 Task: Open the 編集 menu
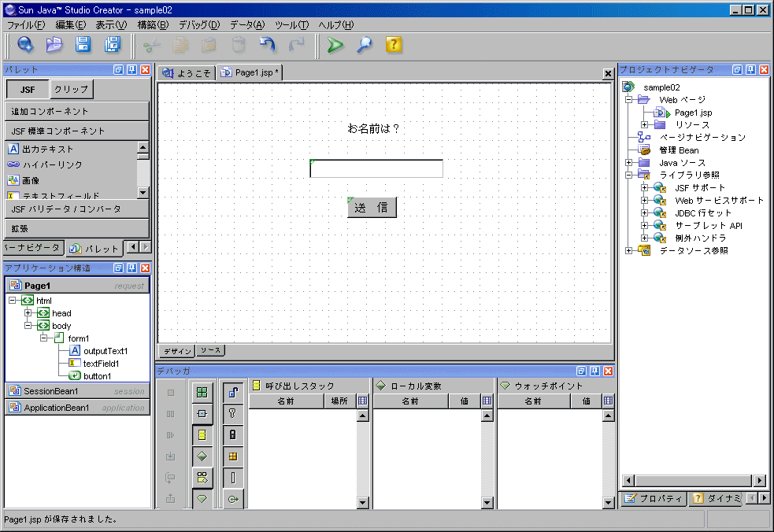tap(71, 24)
